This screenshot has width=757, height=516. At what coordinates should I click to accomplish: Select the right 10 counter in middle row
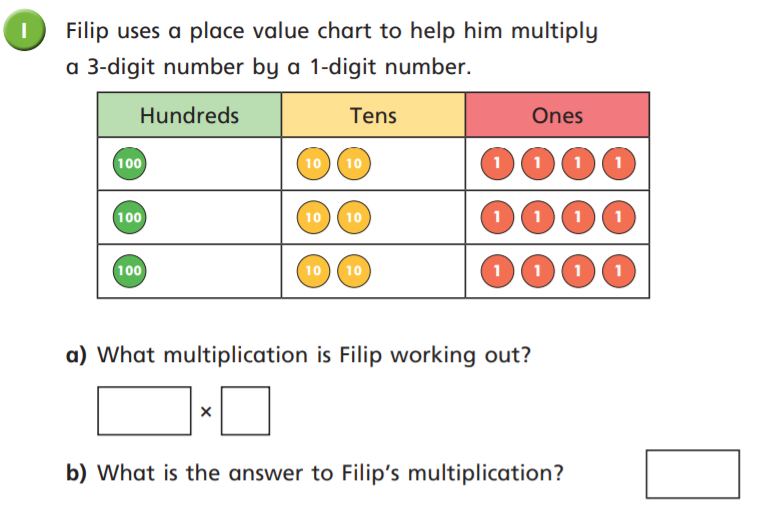click(353, 216)
